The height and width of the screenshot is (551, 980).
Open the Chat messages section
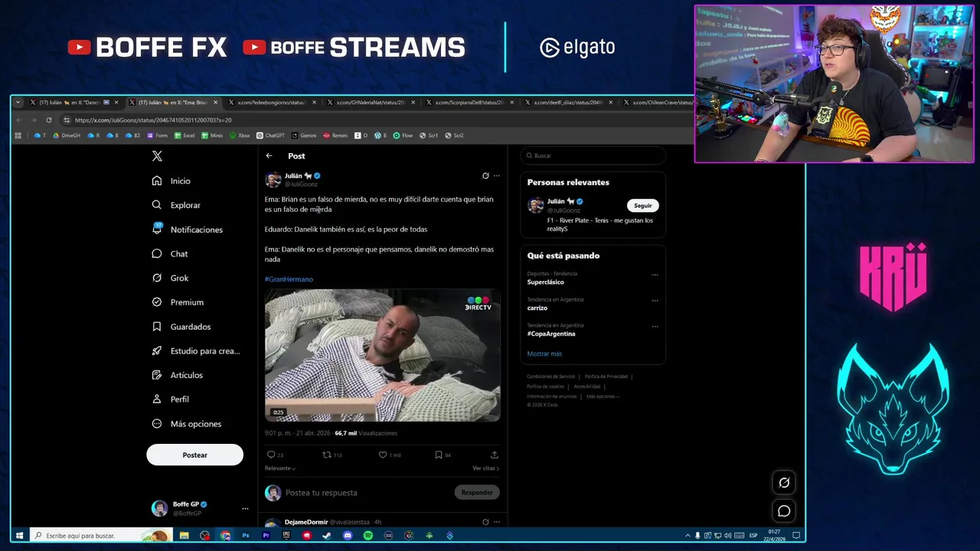(170, 253)
